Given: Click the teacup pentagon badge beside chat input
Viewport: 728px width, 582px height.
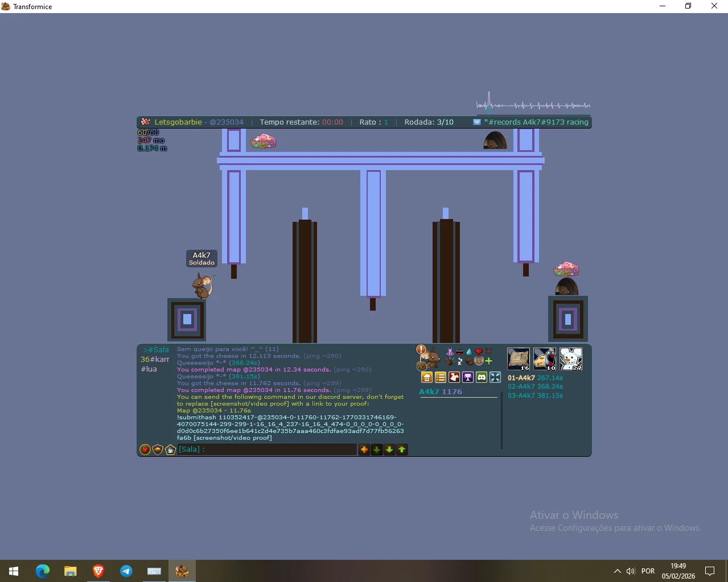Looking at the screenshot, I should 170,449.
